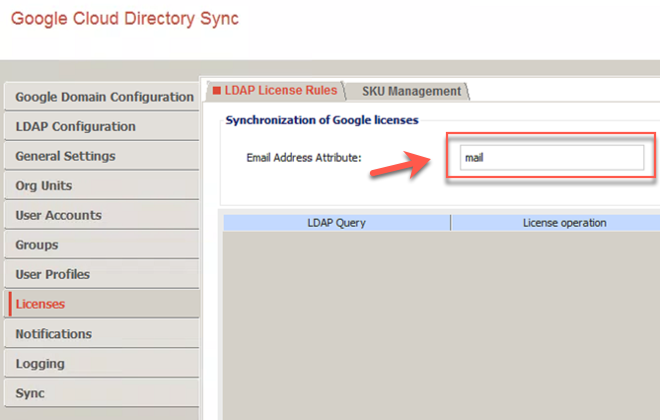Click Email Address Attribute label
Screen dimensions: 660x420
pyautogui.click(x=304, y=158)
